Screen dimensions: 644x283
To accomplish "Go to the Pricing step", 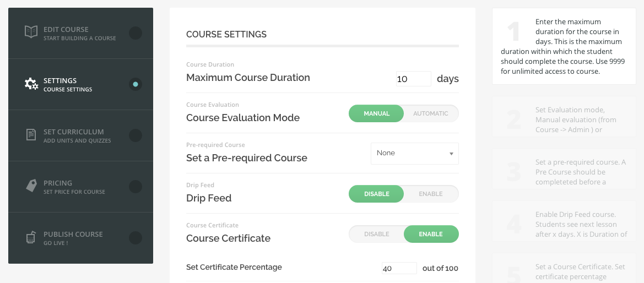I will pos(80,187).
